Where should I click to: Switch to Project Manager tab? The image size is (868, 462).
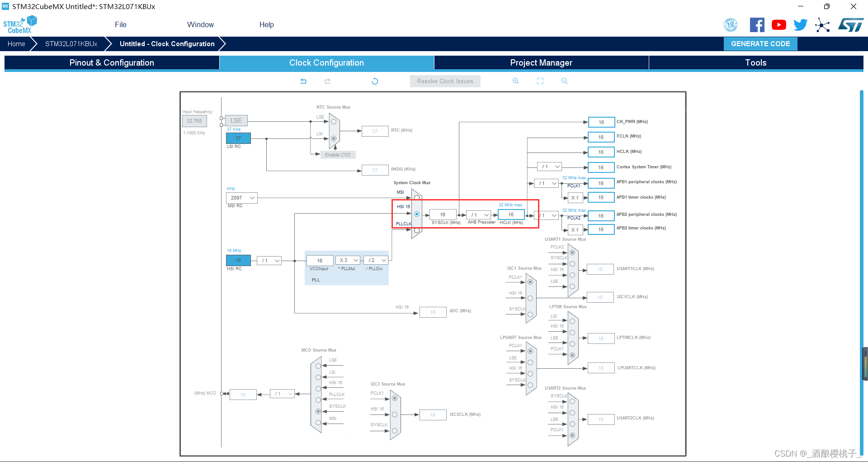pyautogui.click(x=541, y=62)
